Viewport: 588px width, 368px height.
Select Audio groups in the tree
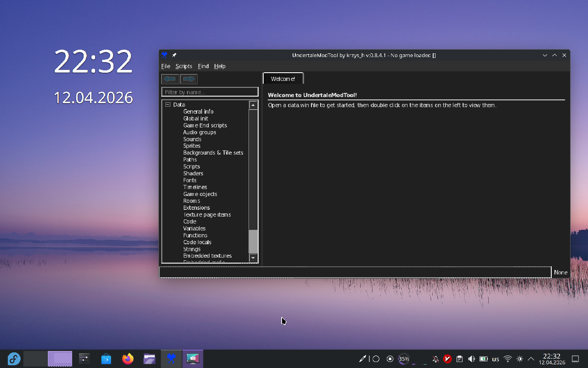point(199,132)
